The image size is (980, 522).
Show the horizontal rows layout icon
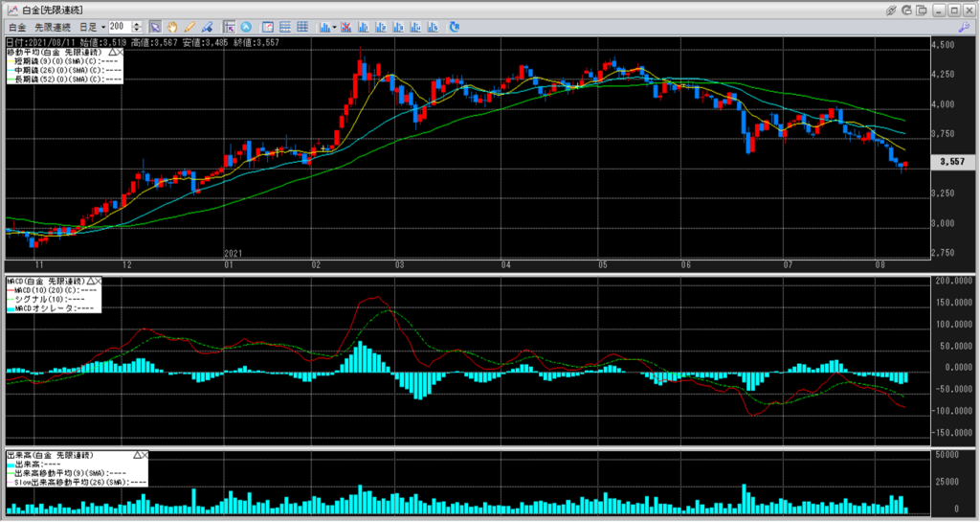click(x=285, y=27)
